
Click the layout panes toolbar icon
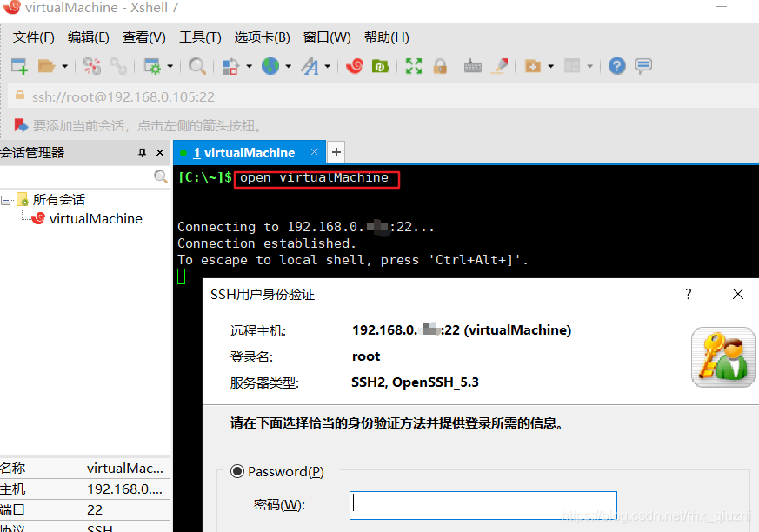(572, 66)
